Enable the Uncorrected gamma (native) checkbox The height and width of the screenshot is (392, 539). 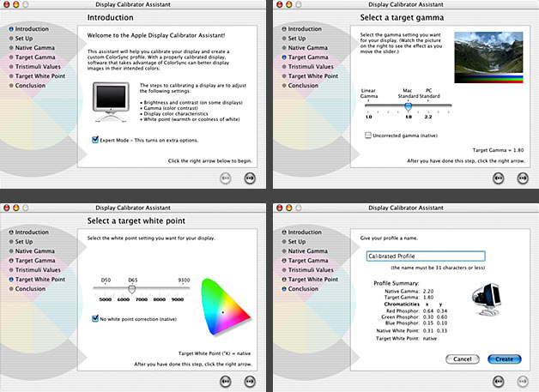(368, 135)
